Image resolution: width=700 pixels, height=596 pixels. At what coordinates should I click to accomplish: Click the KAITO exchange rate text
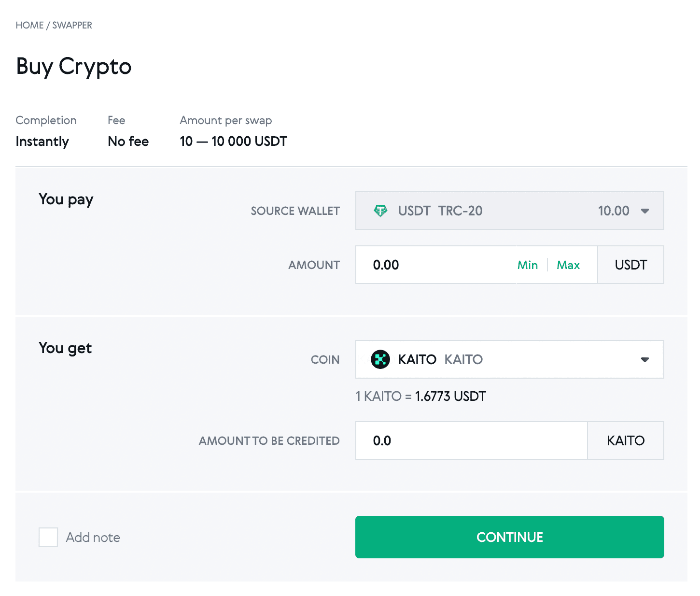[x=421, y=396]
